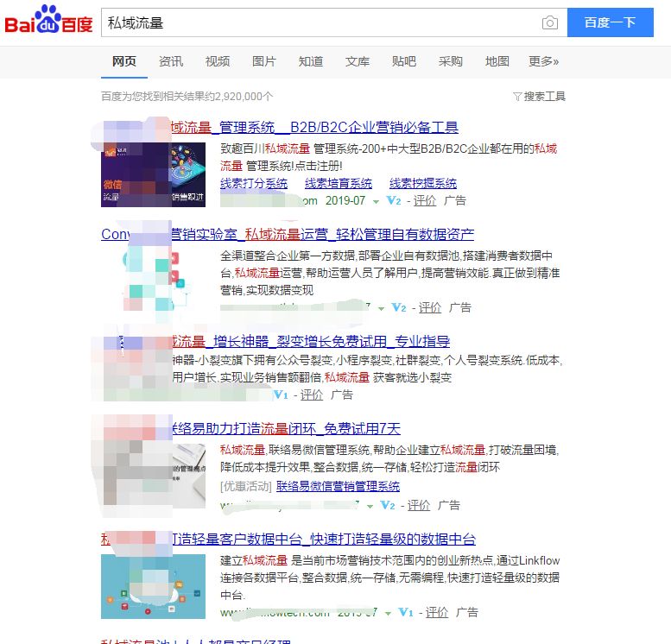Screen dimensions: 671x644
Task: Expand the 更多» tab menu
Action: click(543, 61)
